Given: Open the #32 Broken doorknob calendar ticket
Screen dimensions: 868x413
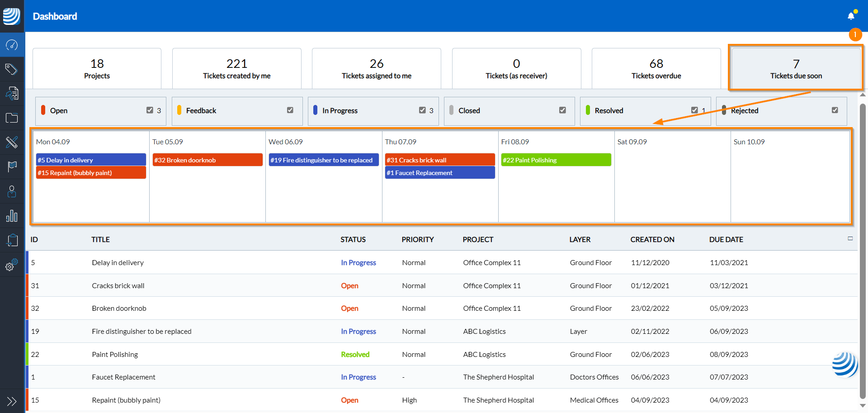Looking at the screenshot, I should [x=208, y=160].
